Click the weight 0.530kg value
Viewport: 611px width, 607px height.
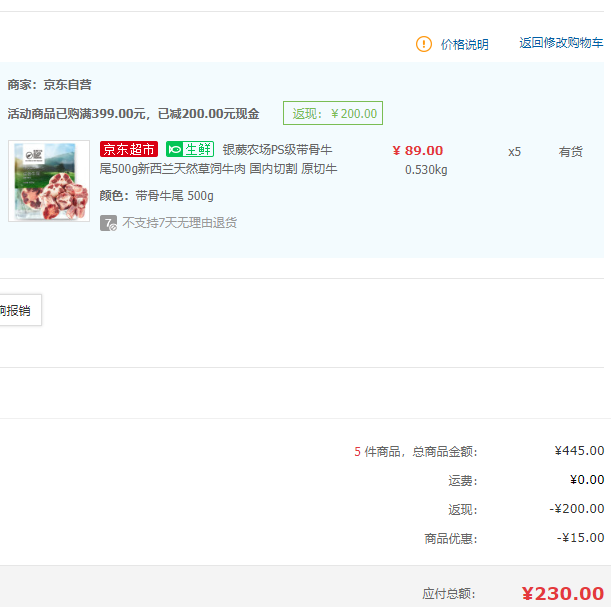click(426, 170)
